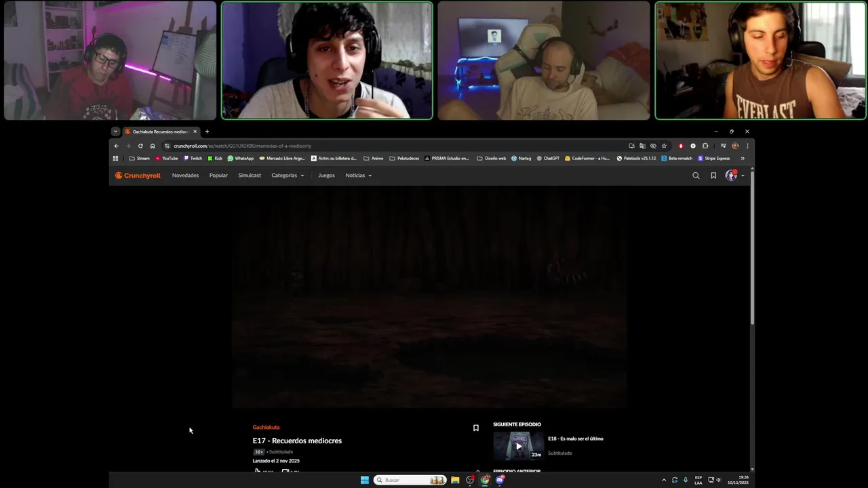
Task: Click the Lanzado el 2 nov 2025 text
Action: click(276, 461)
